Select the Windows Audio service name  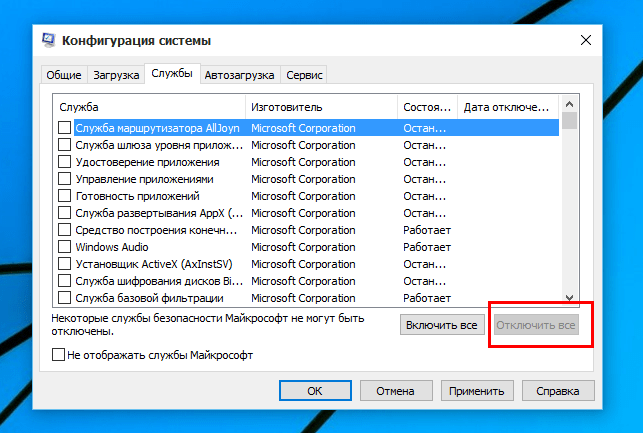[112, 247]
